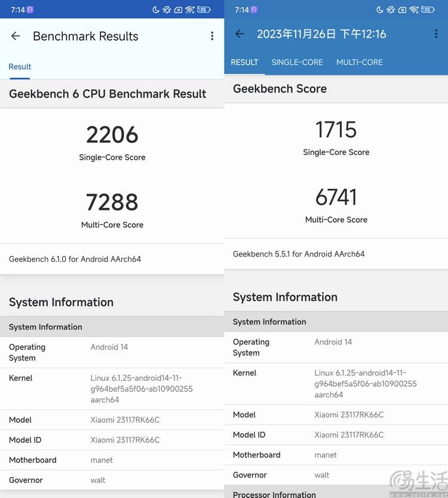Tap muted bell icon in right status bar

point(391,10)
